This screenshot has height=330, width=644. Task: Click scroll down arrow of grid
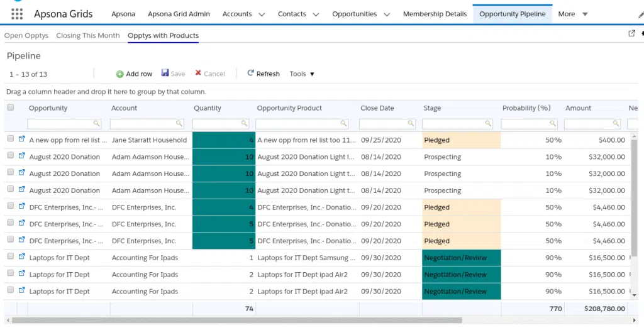634,295
